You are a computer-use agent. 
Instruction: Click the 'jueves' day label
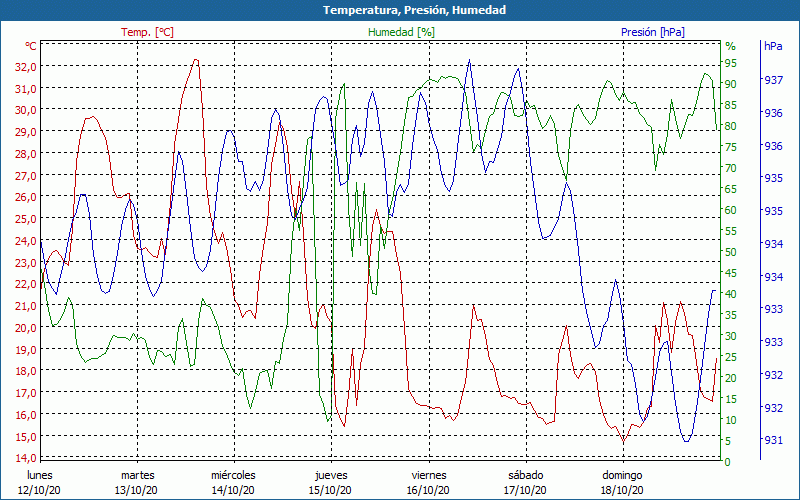(x=331, y=476)
